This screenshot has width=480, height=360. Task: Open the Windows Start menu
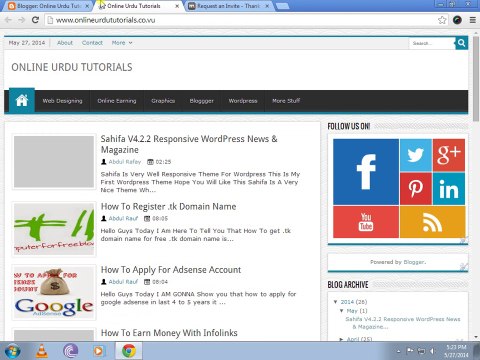click(x=12, y=351)
